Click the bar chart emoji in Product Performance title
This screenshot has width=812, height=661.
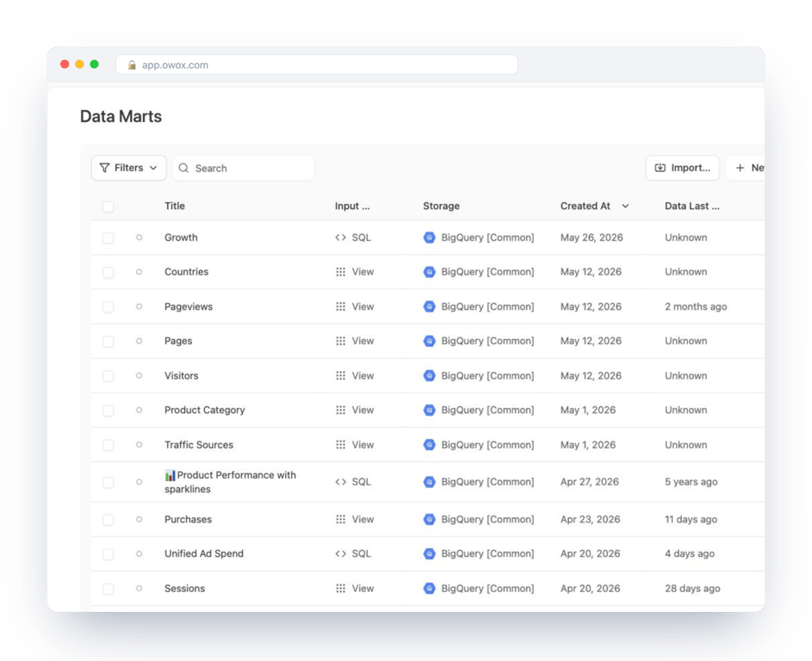tap(170, 475)
